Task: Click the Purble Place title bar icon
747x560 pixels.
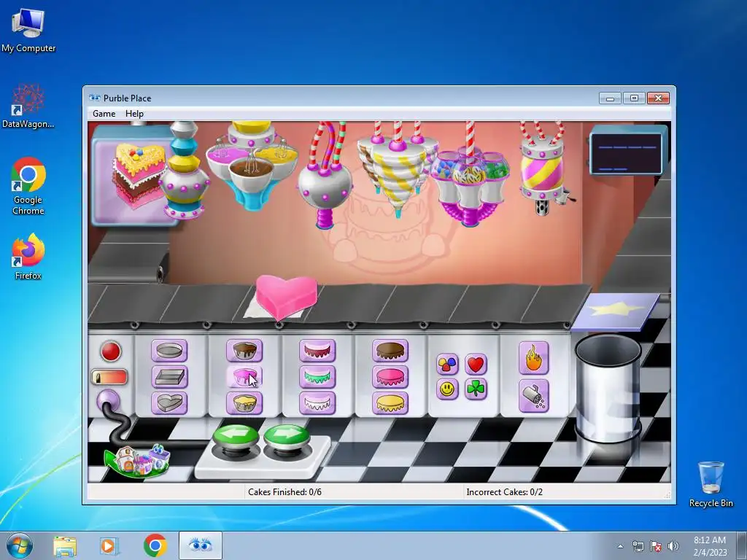Action: tap(95, 98)
